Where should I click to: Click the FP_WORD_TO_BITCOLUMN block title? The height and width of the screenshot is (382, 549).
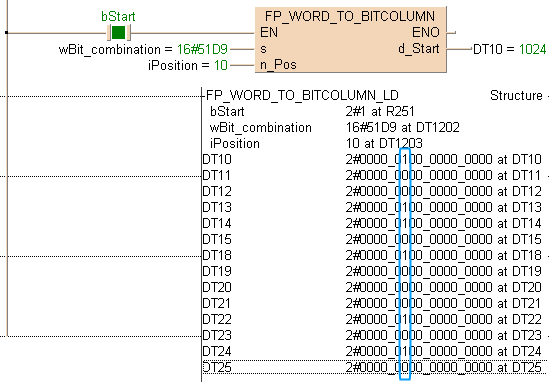click(350, 16)
